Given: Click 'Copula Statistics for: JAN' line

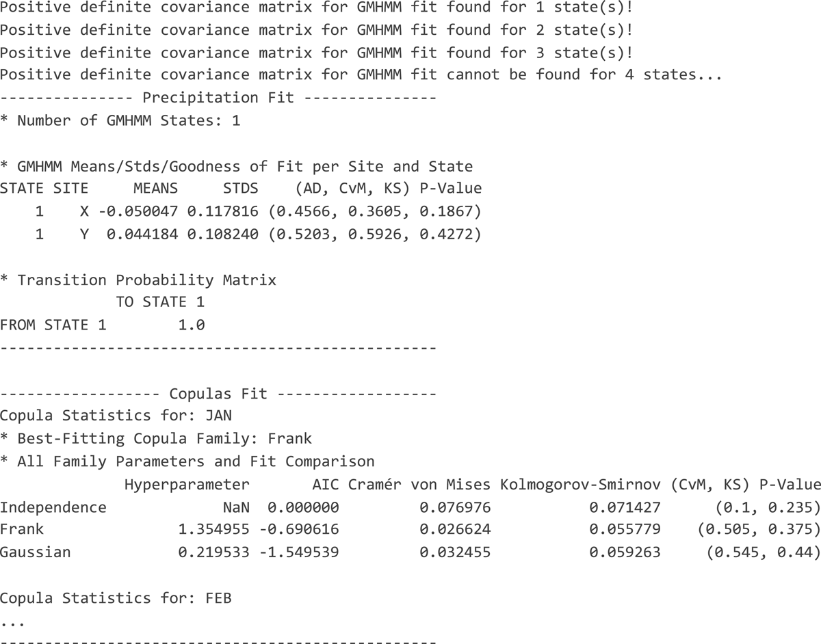Looking at the screenshot, I should tap(116, 416).
